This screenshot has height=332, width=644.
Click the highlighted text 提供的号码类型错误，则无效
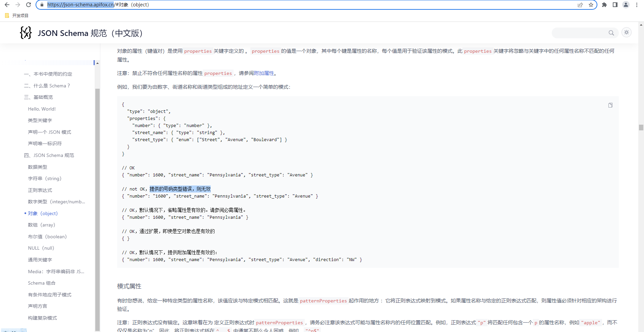tap(180, 189)
